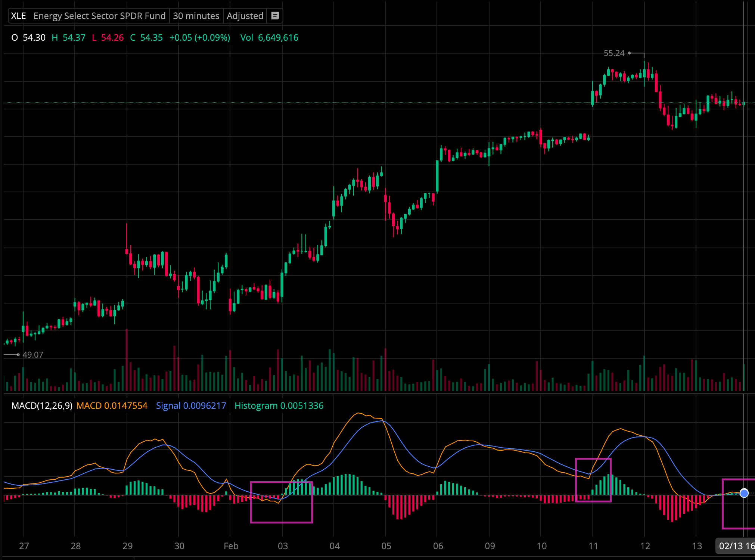Toggle the blue Signal line value label

click(191, 406)
